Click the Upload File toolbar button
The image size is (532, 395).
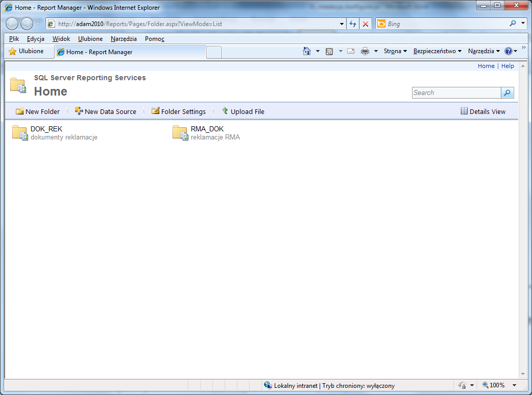pyautogui.click(x=243, y=111)
